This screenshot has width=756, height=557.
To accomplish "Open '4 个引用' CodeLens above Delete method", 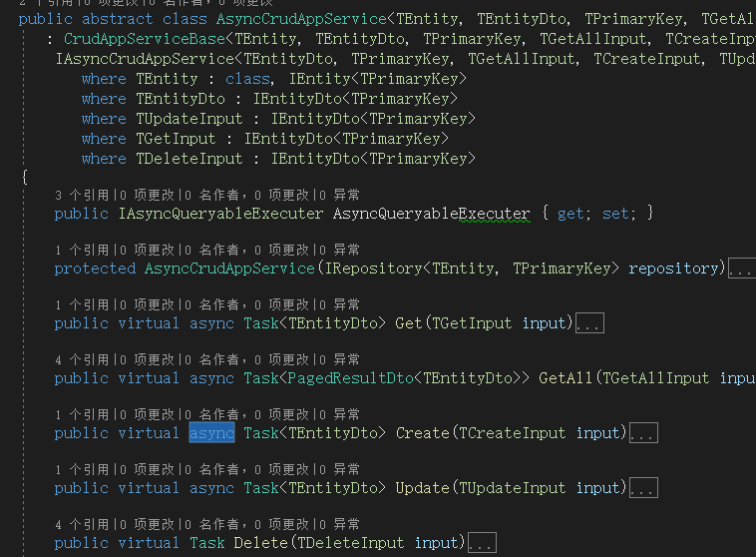I will [82, 525].
